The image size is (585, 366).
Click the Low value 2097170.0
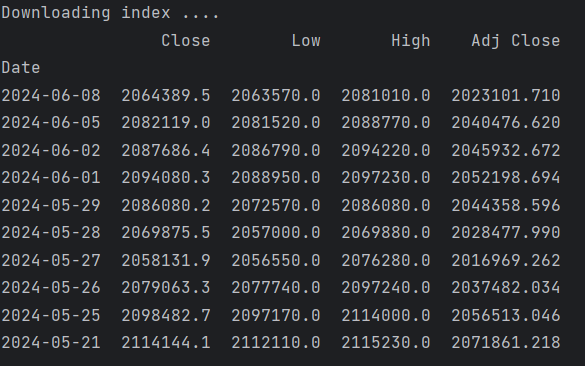pos(276,316)
